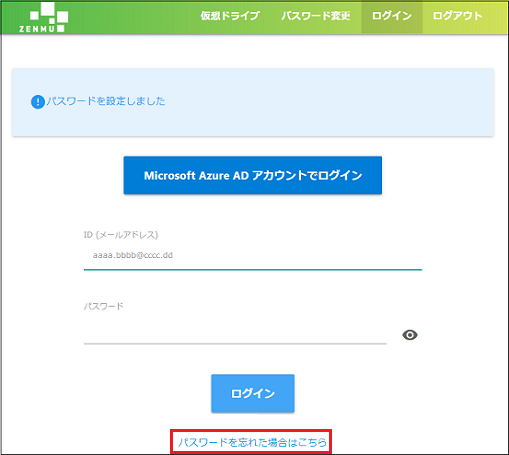The width and height of the screenshot is (509, 455).
Task: Click the ZENMU wordmark text under the logo
Action: pyautogui.click(x=37, y=29)
